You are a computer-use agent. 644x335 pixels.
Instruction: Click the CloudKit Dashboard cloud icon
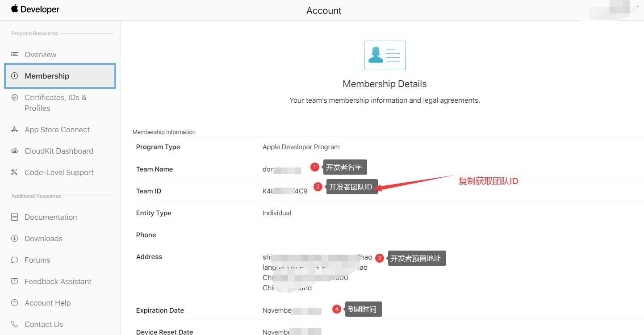15,151
